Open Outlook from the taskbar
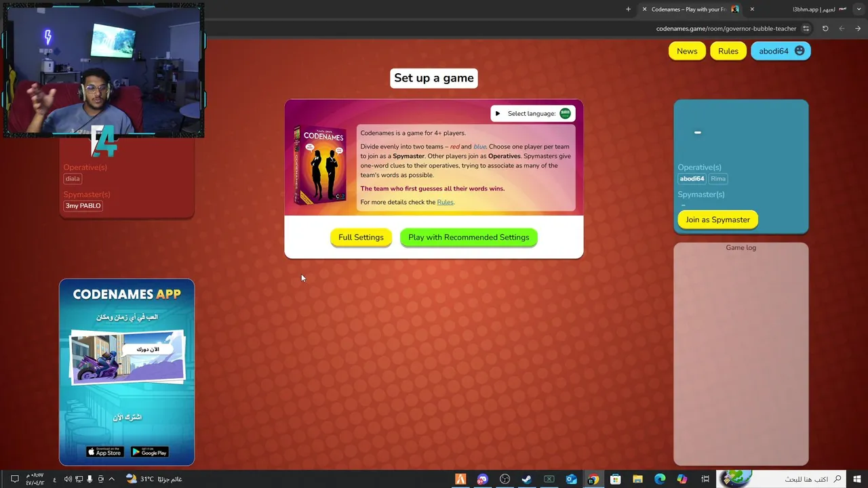 point(571,479)
